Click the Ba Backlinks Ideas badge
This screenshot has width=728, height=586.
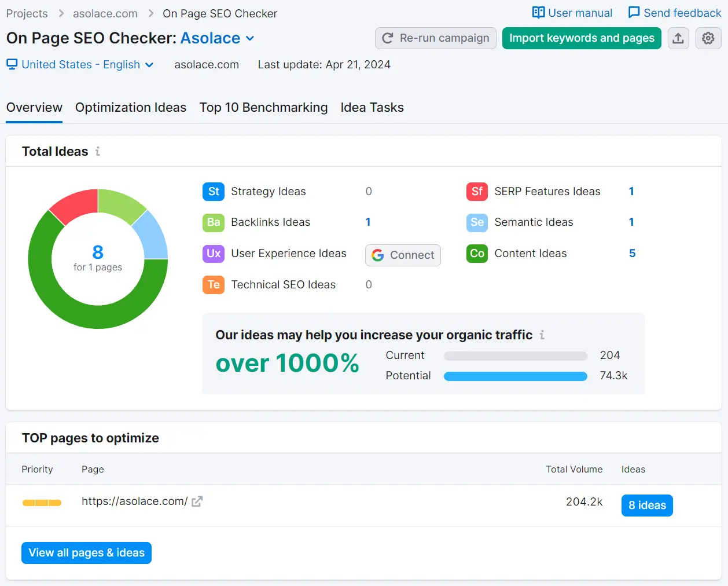[214, 222]
